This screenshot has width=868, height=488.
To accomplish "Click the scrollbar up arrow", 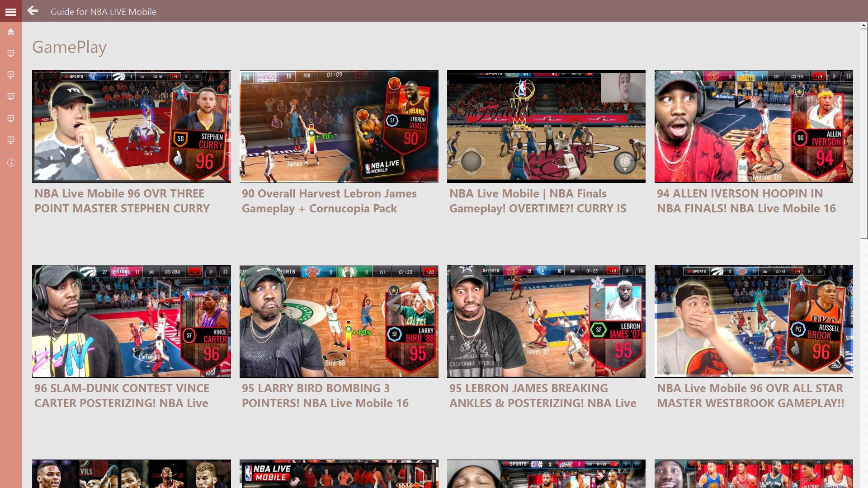I will pyautogui.click(x=864, y=26).
